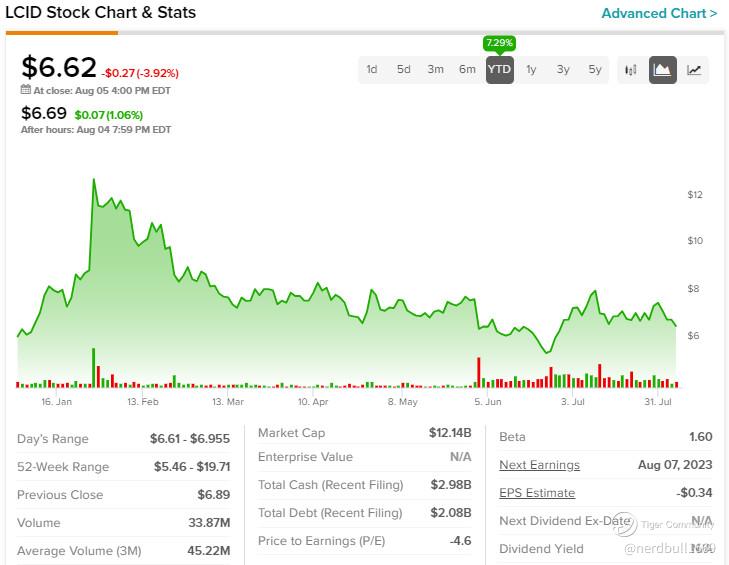Click the 3. Jul axis label

pyautogui.click(x=572, y=401)
